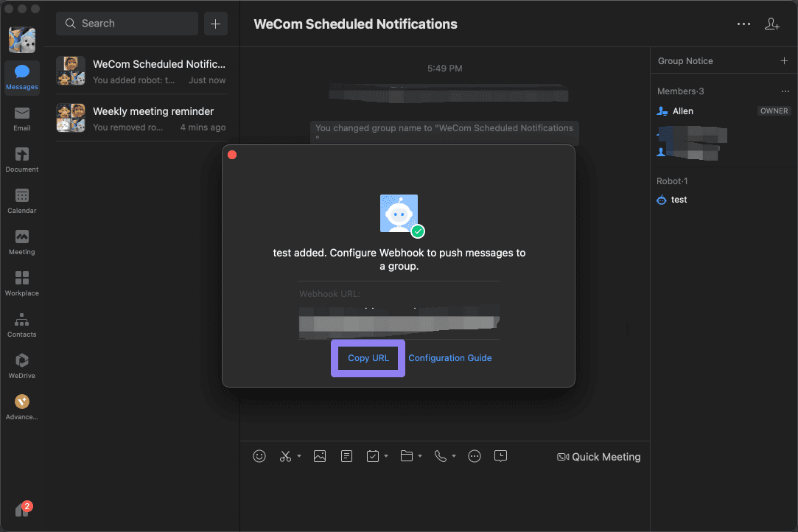Click the image attachment icon

click(x=320, y=456)
